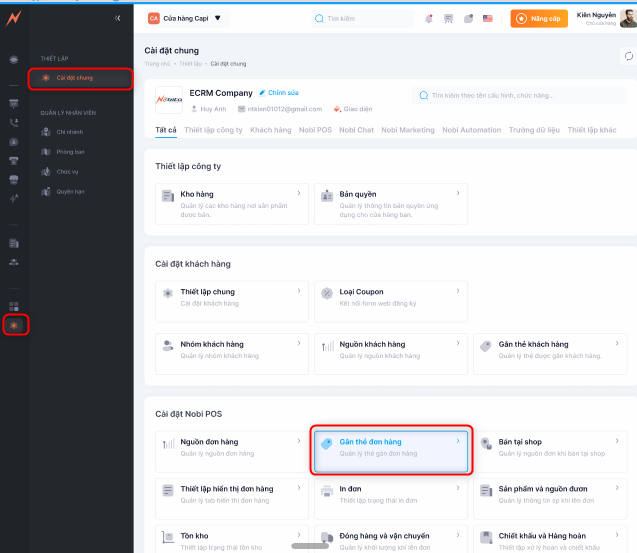Click the phone call icon in sidebar

coord(14,122)
